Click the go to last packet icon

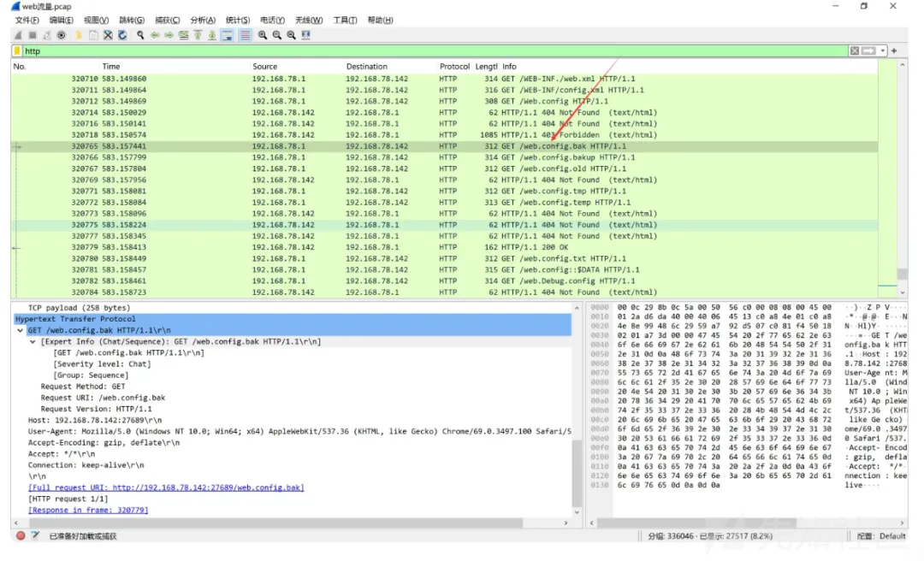(x=212, y=35)
